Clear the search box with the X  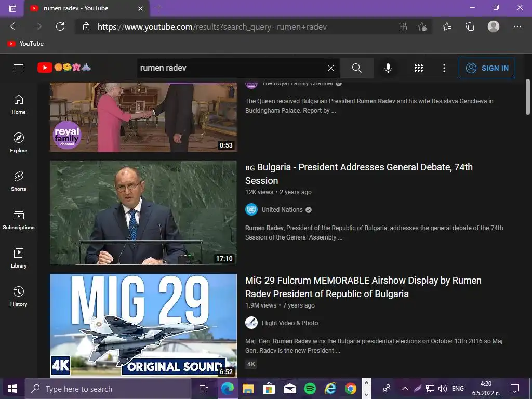click(x=331, y=68)
